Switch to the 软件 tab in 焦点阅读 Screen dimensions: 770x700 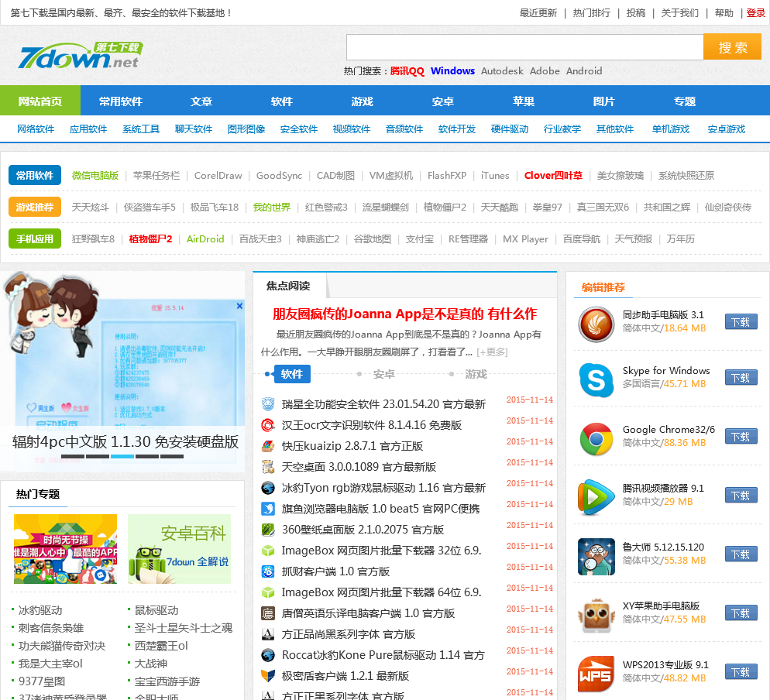coord(292,374)
